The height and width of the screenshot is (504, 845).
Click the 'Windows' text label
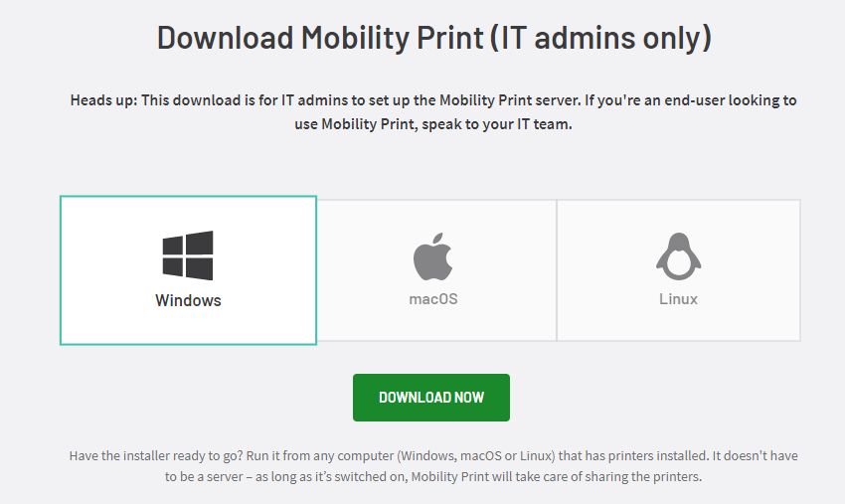click(x=188, y=300)
